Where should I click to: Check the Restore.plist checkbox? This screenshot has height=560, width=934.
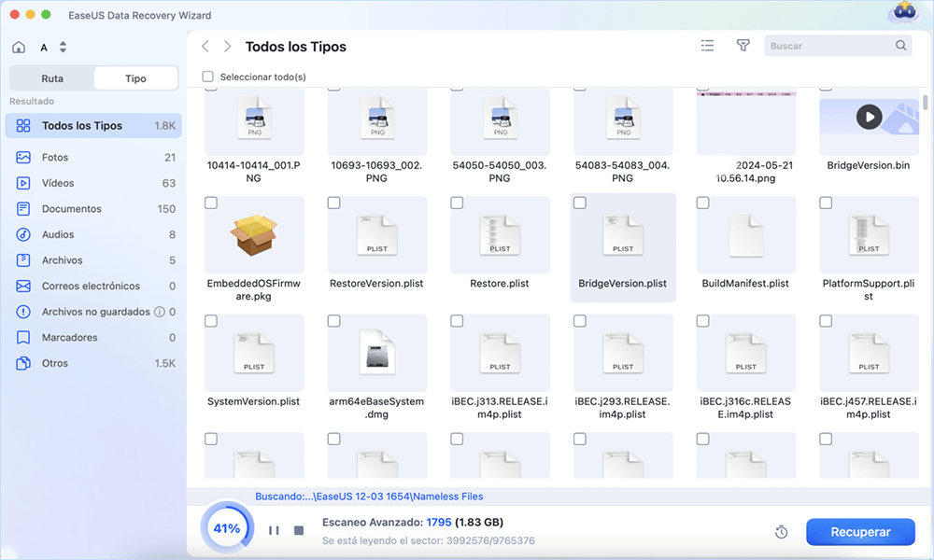coord(457,203)
